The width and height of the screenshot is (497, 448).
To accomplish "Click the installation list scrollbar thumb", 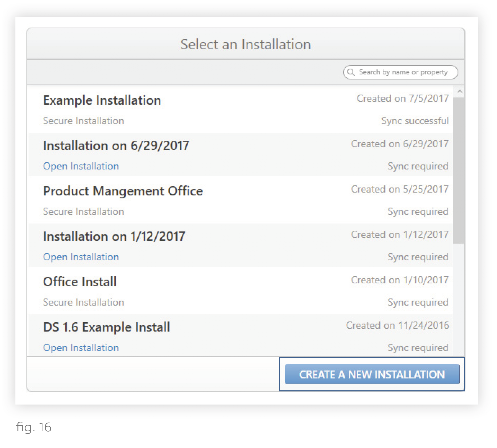I will pos(459,170).
